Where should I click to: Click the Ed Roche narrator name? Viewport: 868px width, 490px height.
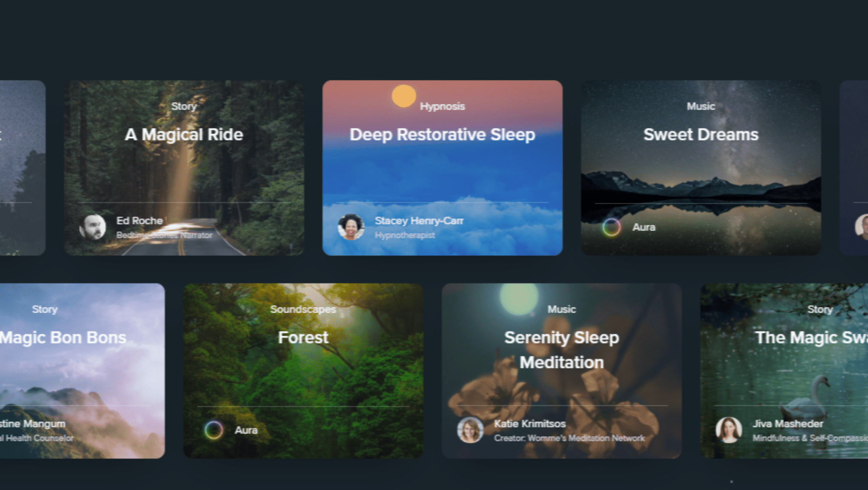point(140,221)
